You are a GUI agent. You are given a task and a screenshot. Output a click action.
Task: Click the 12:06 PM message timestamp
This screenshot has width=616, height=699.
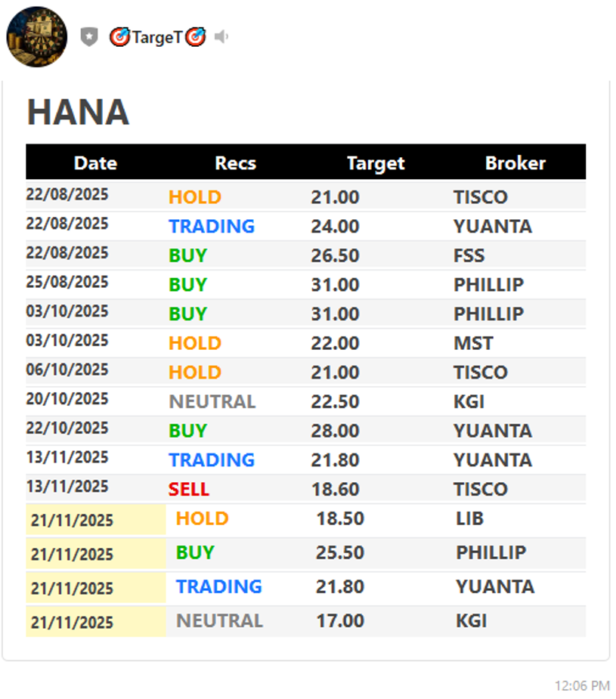pyautogui.click(x=581, y=686)
